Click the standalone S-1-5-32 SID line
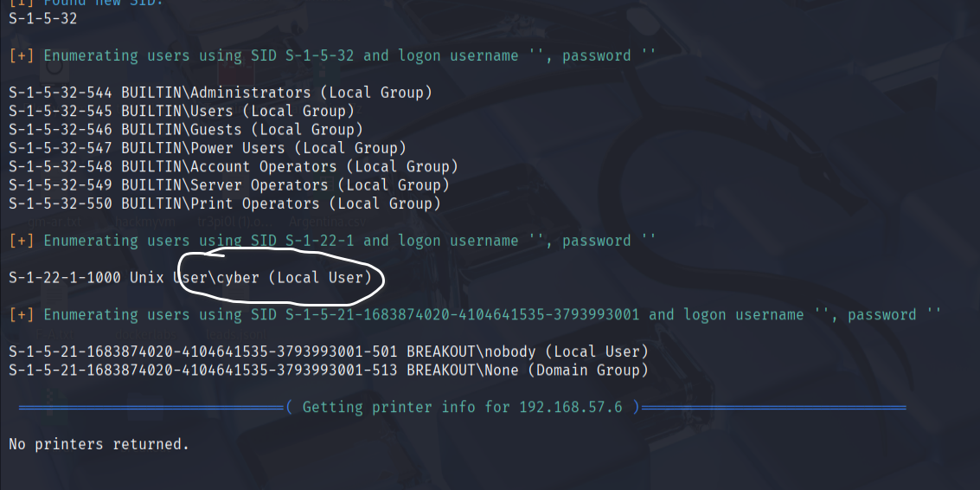The height and width of the screenshot is (490, 980). pyautogui.click(x=42, y=17)
